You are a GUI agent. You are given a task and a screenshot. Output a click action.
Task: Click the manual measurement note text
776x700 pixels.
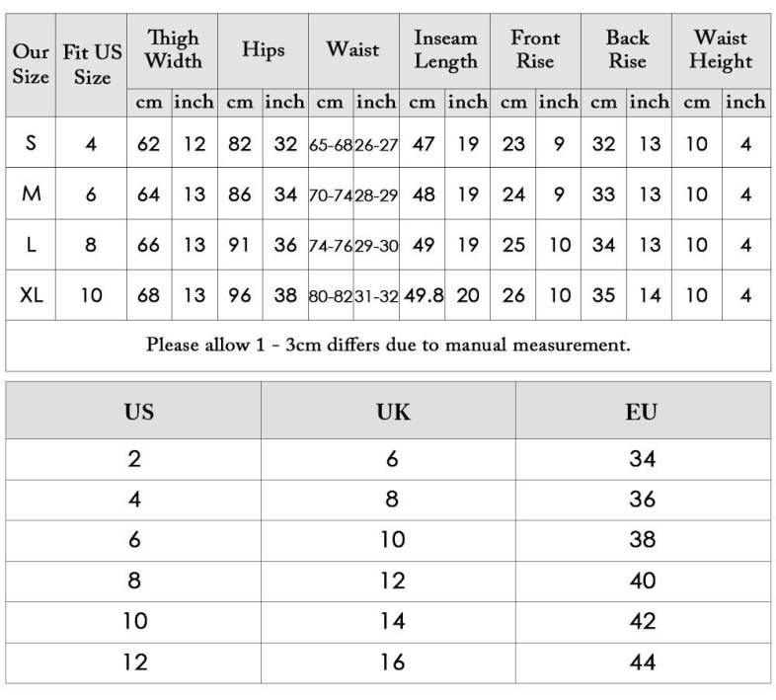click(x=388, y=346)
